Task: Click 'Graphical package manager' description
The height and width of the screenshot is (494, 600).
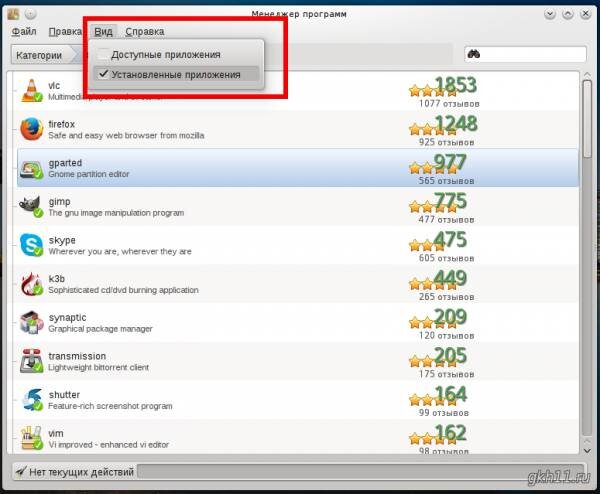Action: coord(100,329)
